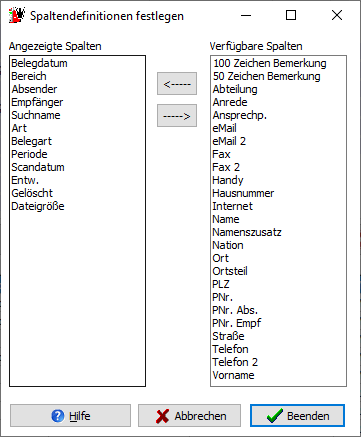
Task: Select Scandatum in the left list
Action: coord(38,167)
